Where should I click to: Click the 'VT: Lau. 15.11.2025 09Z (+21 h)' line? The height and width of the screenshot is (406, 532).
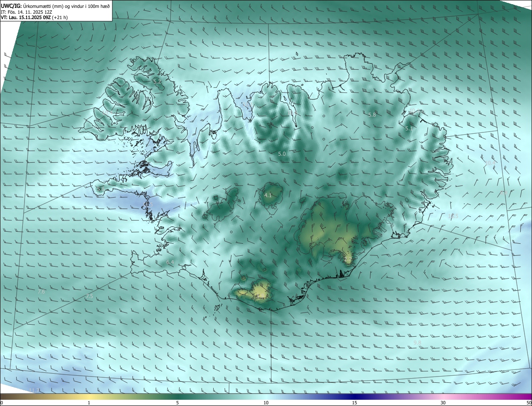pos(34,17)
